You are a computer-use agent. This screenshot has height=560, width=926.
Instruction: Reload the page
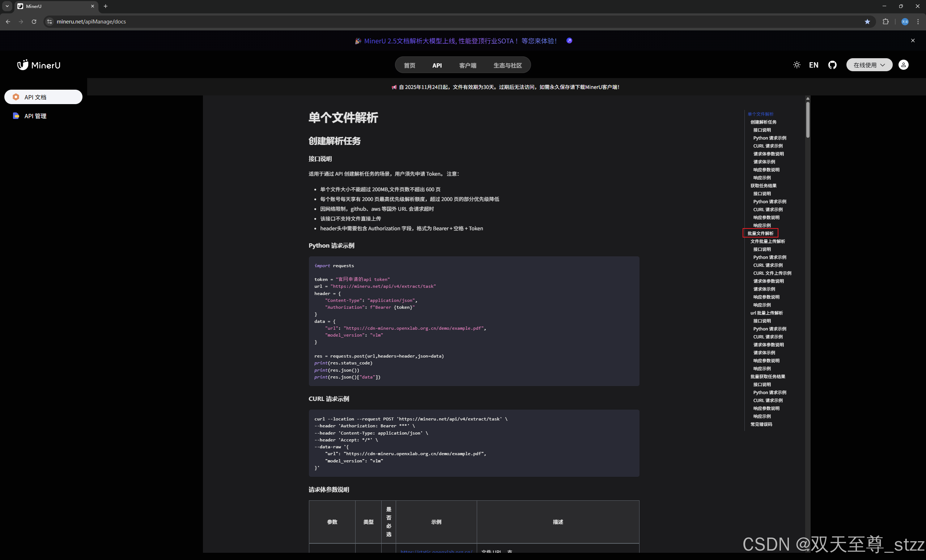point(34,22)
